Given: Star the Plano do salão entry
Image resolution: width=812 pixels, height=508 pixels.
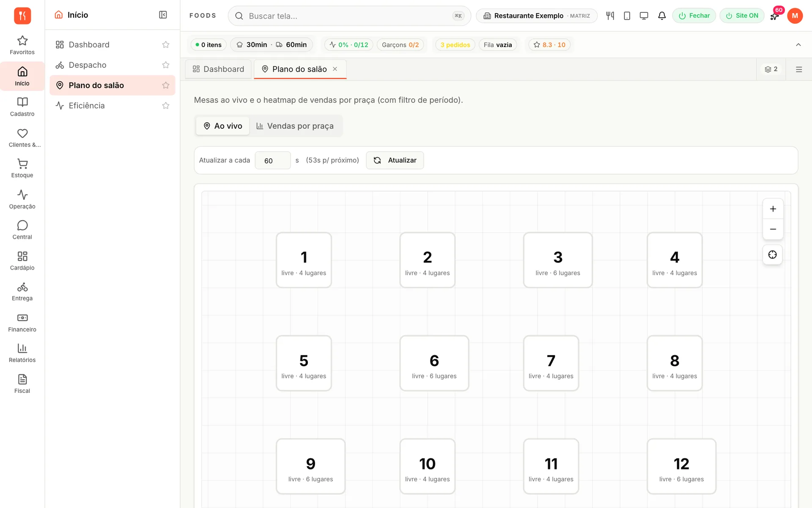Looking at the screenshot, I should (166, 85).
